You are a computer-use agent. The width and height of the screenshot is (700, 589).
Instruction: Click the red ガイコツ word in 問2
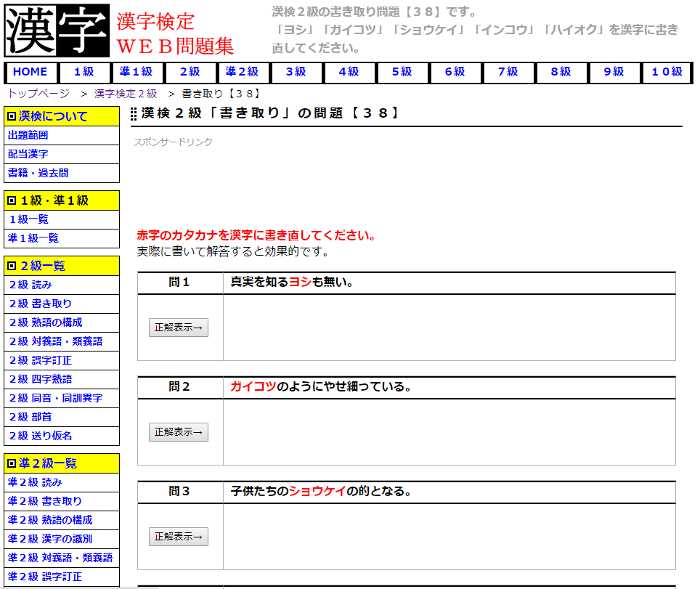(253, 386)
